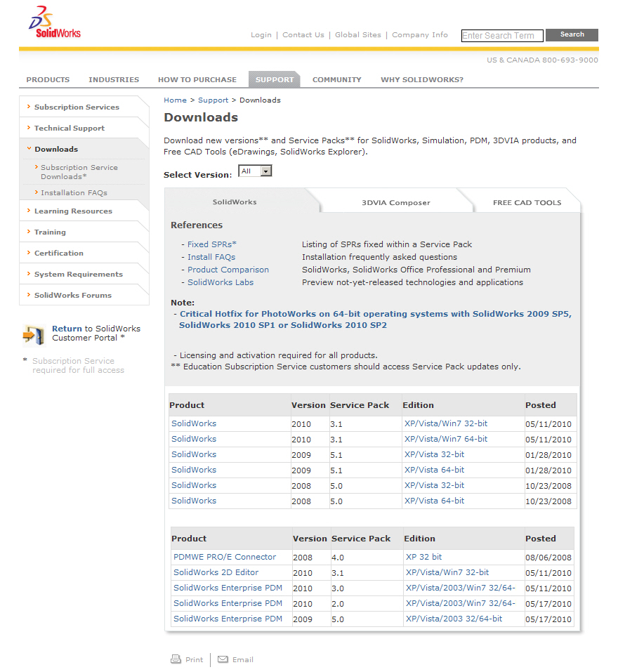
Task: Open the Install FAQs reference link
Action: tap(211, 257)
